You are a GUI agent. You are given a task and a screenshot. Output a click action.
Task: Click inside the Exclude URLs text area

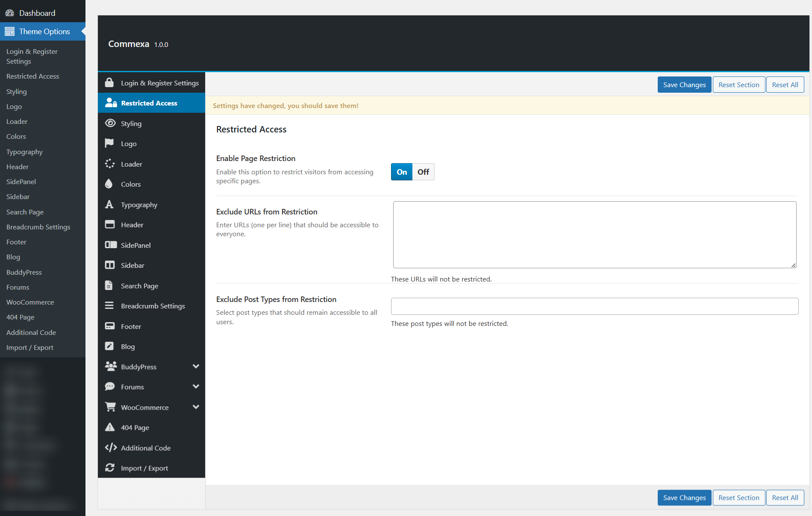coord(594,235)
